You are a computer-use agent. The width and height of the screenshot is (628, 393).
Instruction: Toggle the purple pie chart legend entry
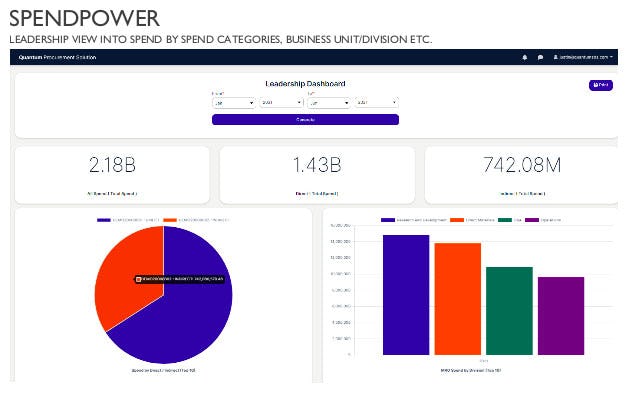click(128, 220)
